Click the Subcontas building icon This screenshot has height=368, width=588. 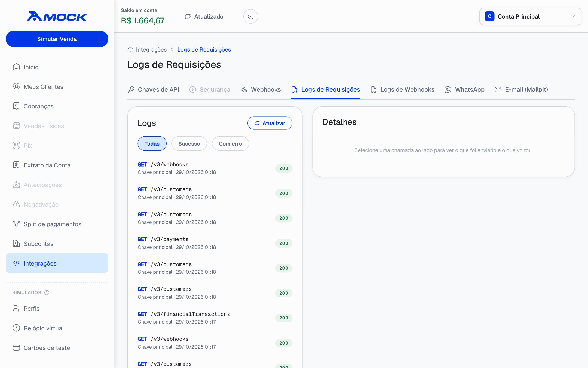pos(16,243)
